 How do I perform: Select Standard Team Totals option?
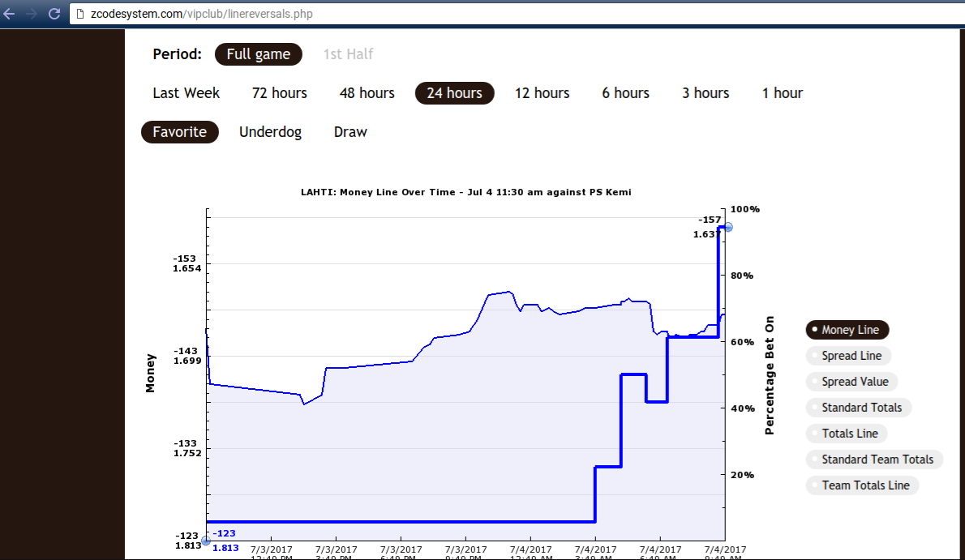pos(874,459)
